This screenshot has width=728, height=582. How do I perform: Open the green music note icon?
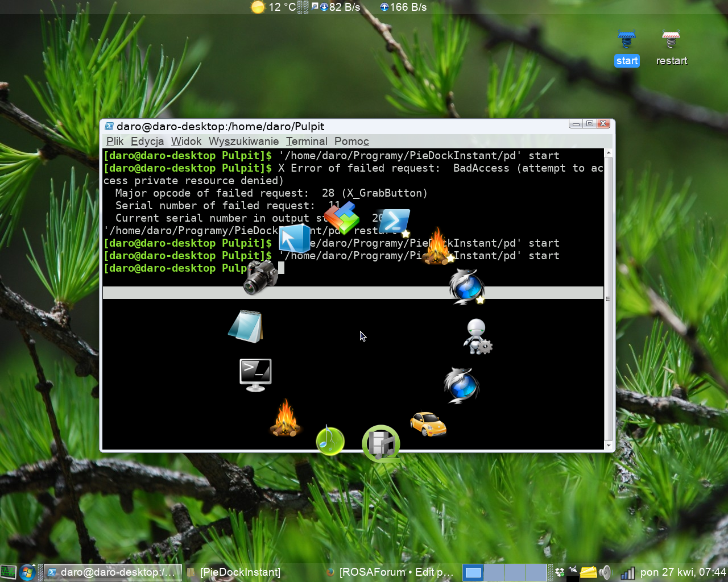point(330,441)
